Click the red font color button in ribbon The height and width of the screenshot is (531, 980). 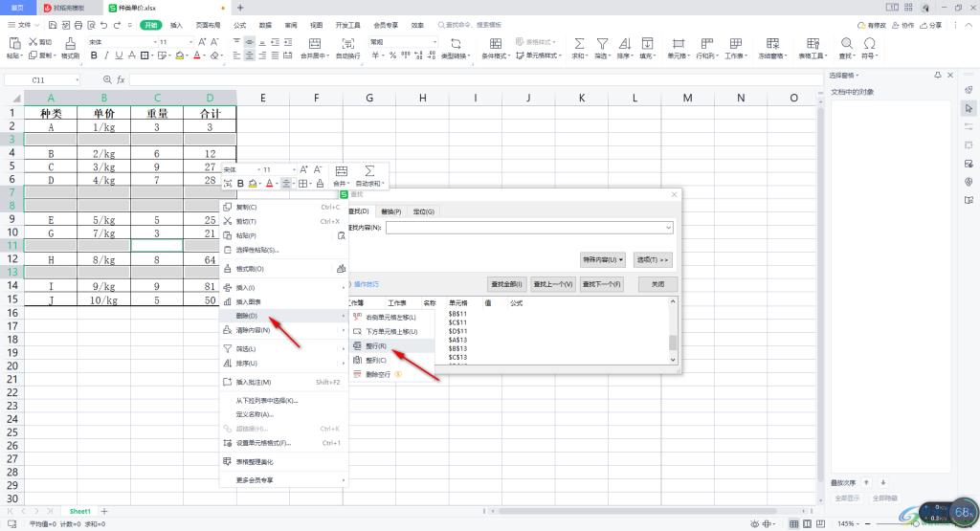pos(195,55)
